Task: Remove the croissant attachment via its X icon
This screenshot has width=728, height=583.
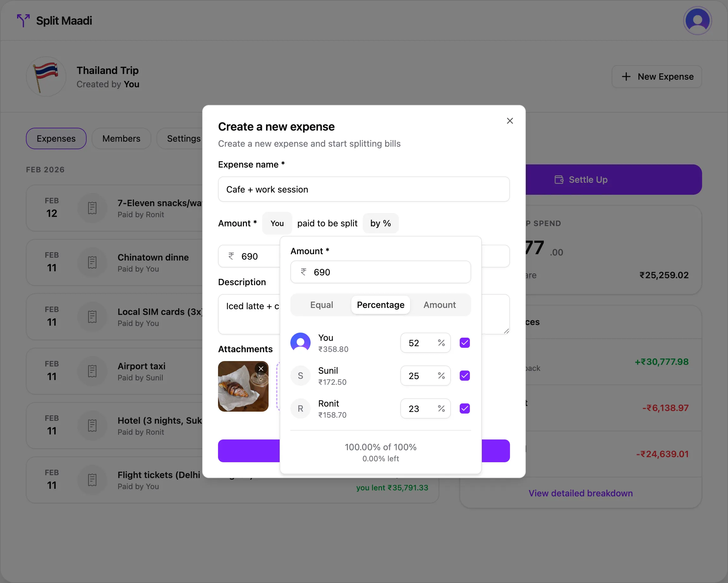Action: 261,369
